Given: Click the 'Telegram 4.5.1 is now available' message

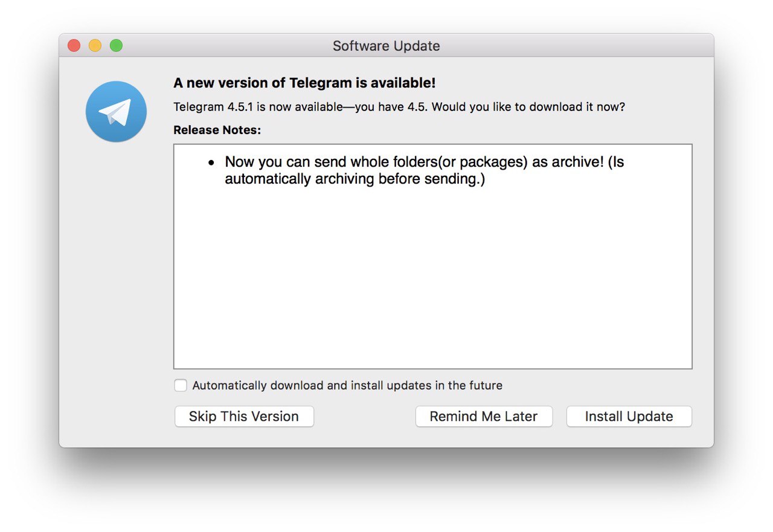Looking at the screenshot, I should click(399, 107).
